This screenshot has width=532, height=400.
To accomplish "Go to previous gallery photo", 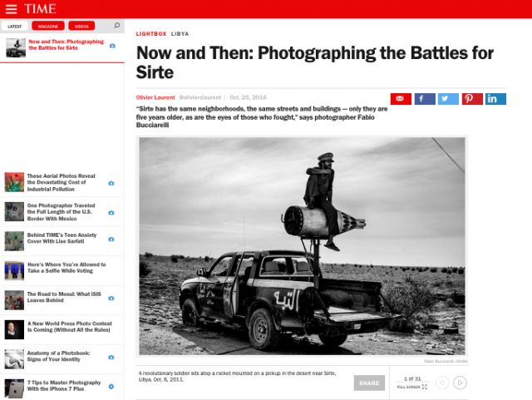I will pyautogui.click(x=442, y=383).
